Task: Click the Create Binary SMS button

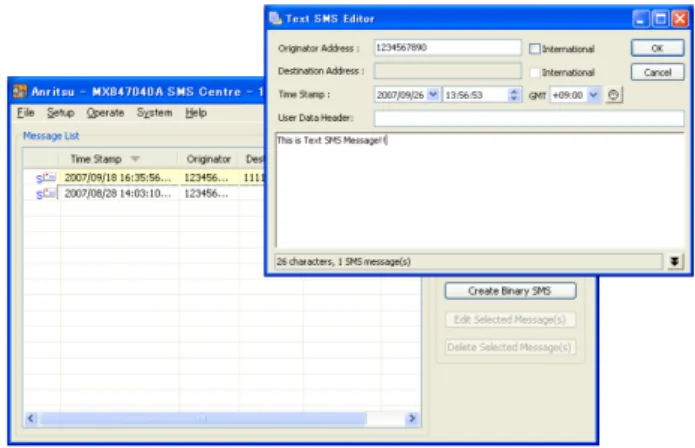Action: click(510, 291)
